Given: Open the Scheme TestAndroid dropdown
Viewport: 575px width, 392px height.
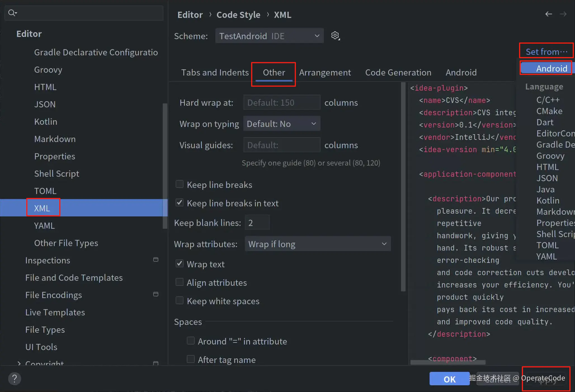Looking at the screenshot, I should (269, 36).
